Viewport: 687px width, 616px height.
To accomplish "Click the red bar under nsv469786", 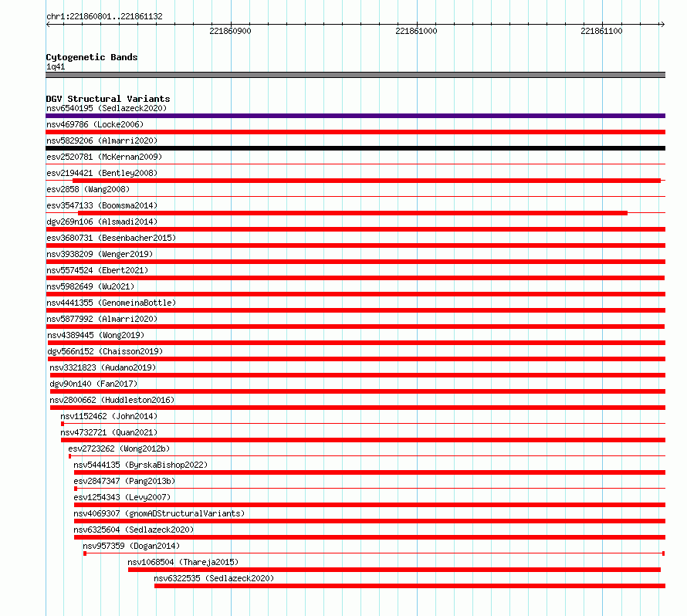I will point(355,132).
